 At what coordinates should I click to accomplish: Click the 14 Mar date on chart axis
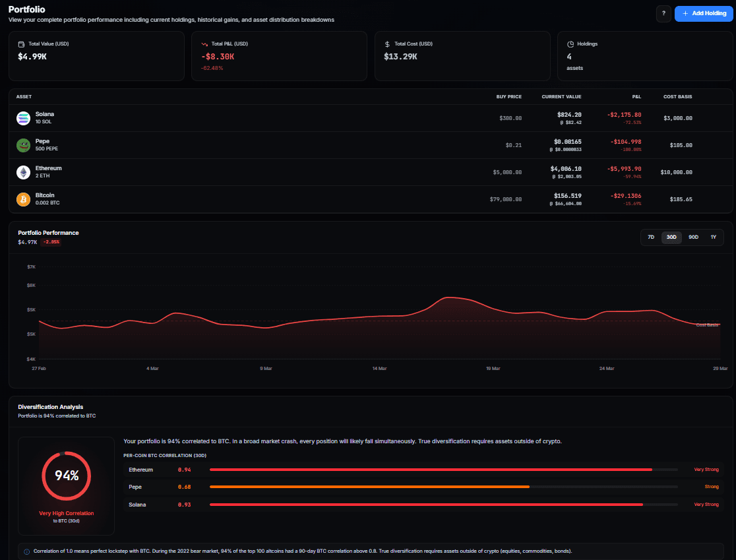point(379,369)
